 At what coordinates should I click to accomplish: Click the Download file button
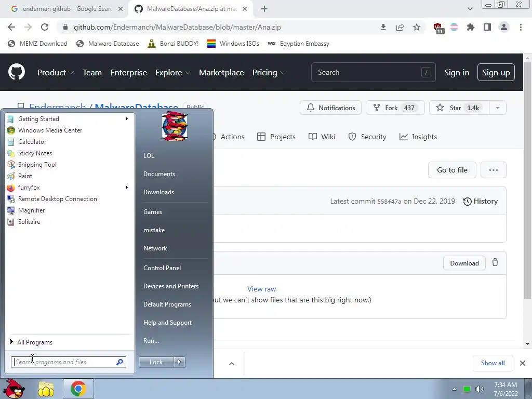tap(464, 263)
